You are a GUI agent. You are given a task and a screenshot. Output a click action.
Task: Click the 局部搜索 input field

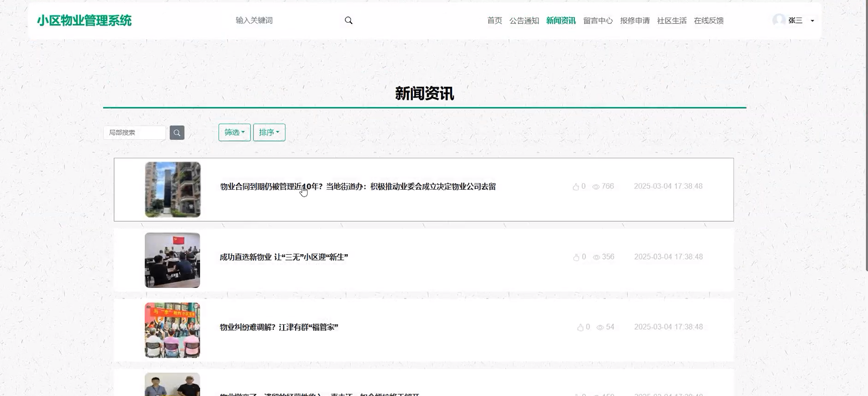click(x=135, y=133)
